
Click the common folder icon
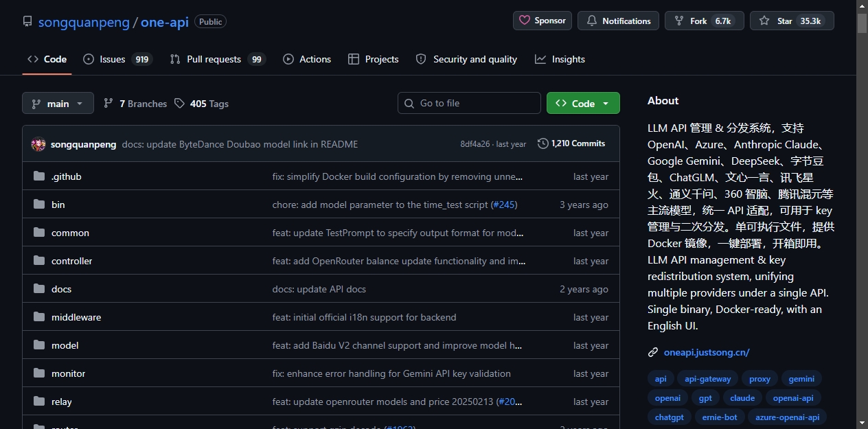pos(39,233)
